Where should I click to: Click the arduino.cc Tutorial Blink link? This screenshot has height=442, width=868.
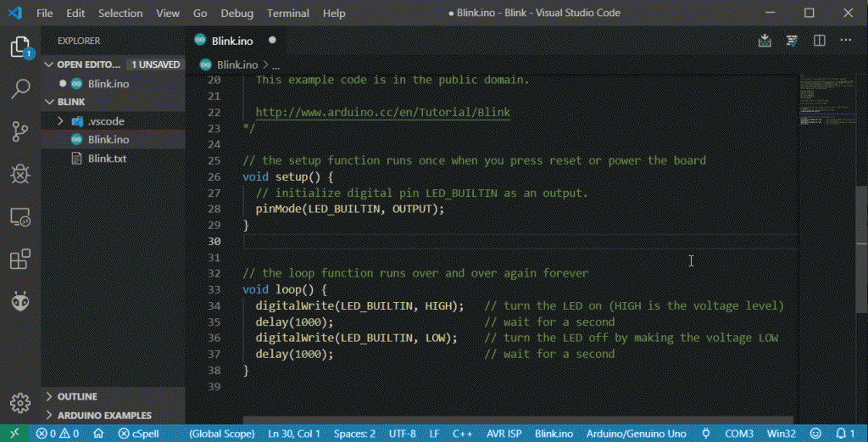(x=382, y=112)
